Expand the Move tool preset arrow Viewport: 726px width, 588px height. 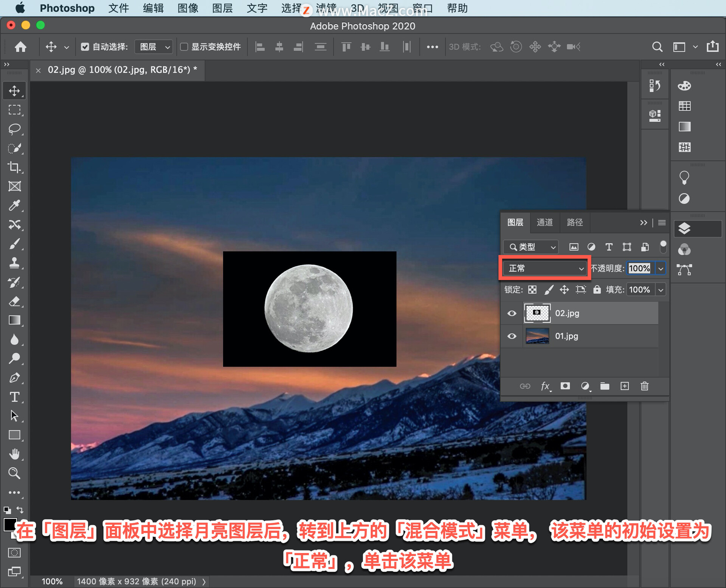tap(67, 47)
